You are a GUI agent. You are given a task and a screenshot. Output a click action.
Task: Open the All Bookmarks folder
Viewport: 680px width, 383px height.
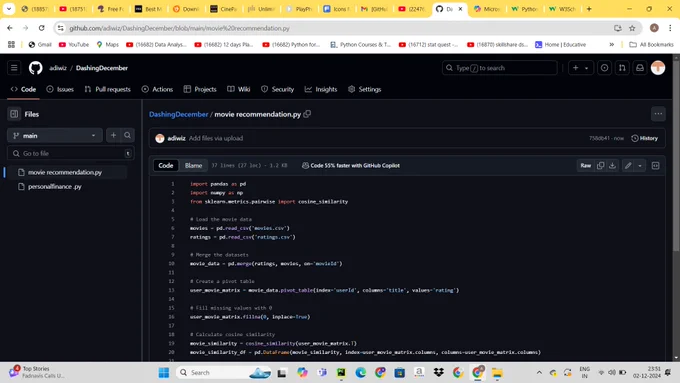pyautogui.click(x=651, y=44)
